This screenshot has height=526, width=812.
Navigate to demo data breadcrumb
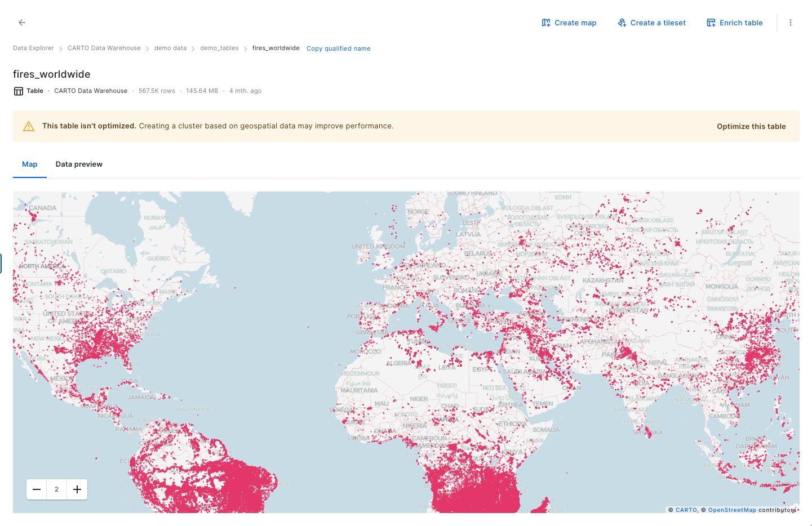click(x=170, y=48)
